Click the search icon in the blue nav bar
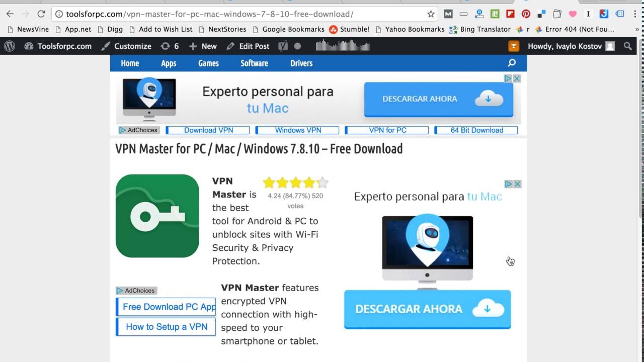 click(512, 63)
